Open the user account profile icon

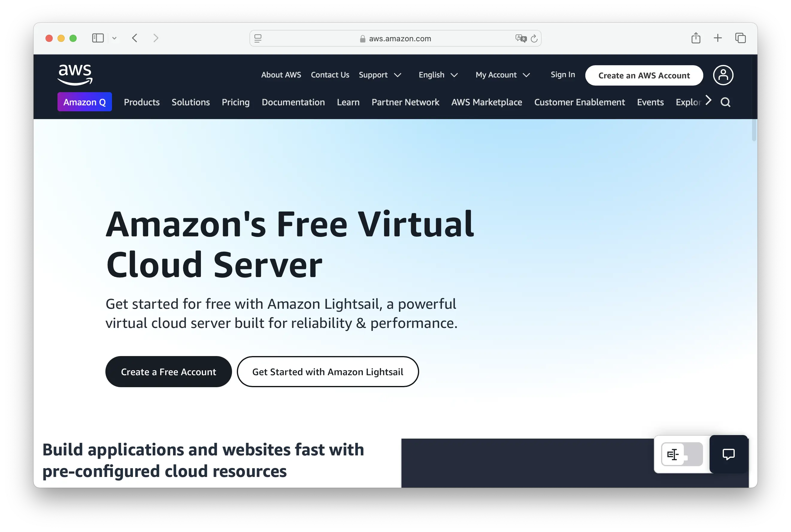click(x=723, y=75)
